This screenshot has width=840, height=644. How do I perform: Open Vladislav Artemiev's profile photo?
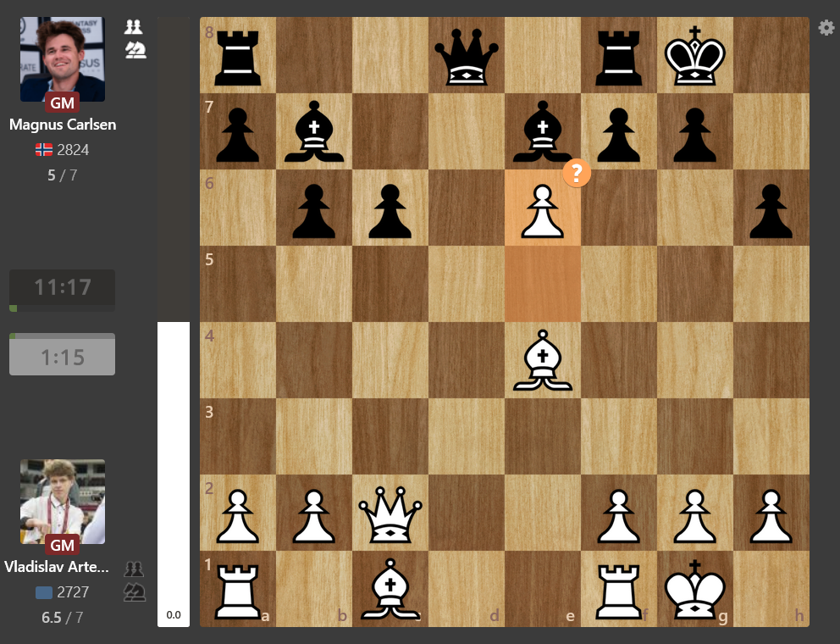[x=63, y=502]
